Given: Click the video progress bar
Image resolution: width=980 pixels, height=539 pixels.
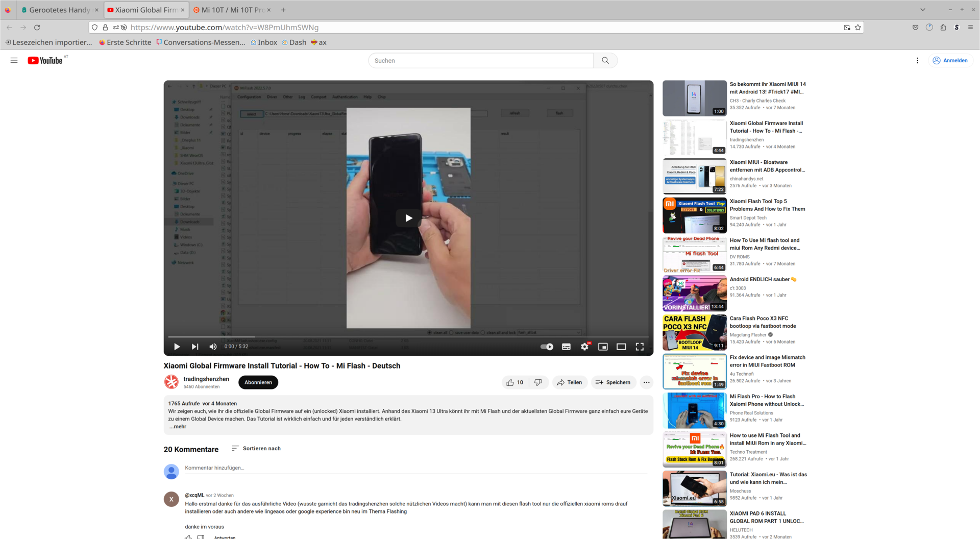Looking at the screenshot, I should point(408,337).
